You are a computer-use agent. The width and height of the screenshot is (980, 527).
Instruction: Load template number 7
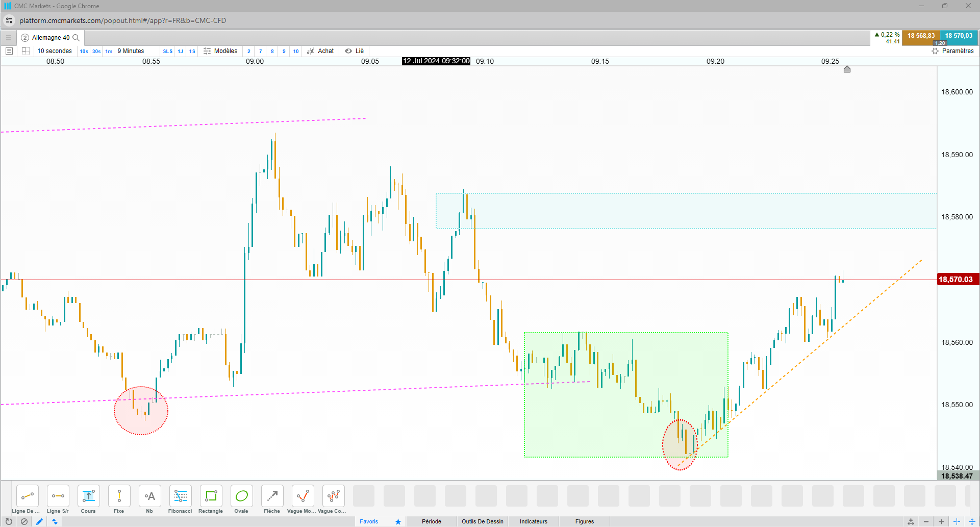click(x=261, y=51)
